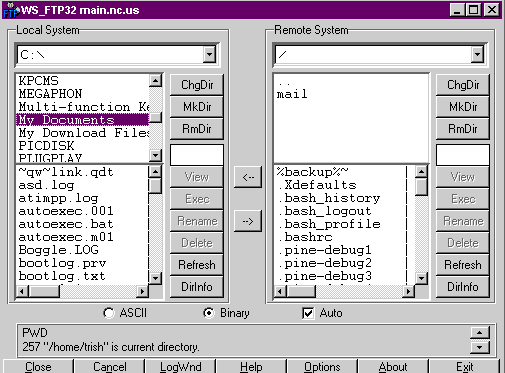The height and width of the screenshot is (373, 505).
Task: Toggle the Auto checkbox
Action: [308, 313]
